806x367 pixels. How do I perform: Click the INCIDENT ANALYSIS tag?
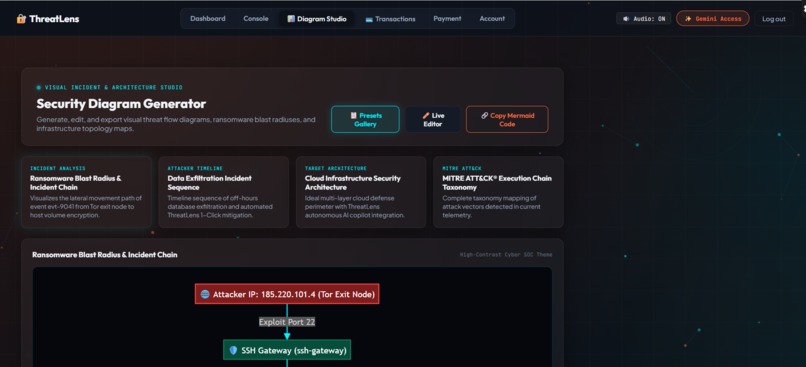pos(58,168)
